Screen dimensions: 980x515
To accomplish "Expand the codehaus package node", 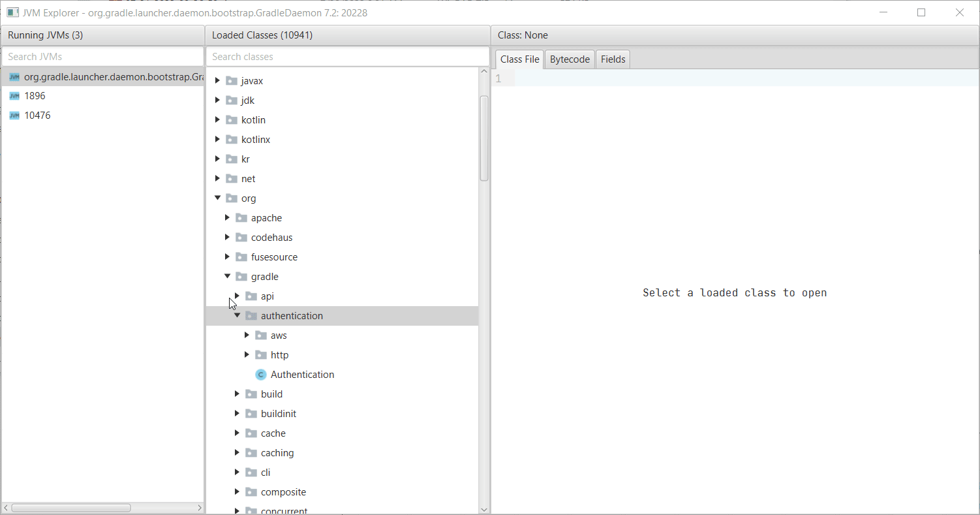I will [227, 237].
